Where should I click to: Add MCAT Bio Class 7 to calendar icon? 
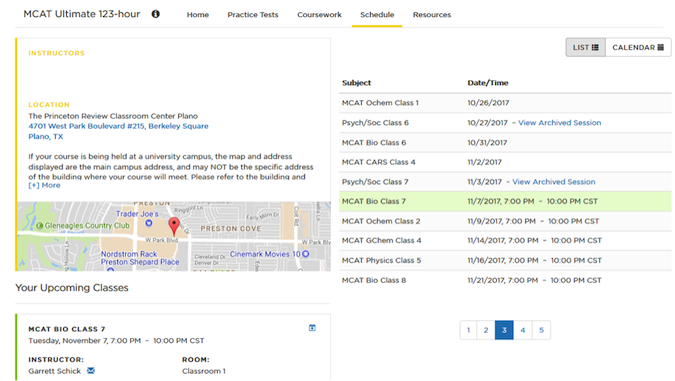tap(312, 328)
